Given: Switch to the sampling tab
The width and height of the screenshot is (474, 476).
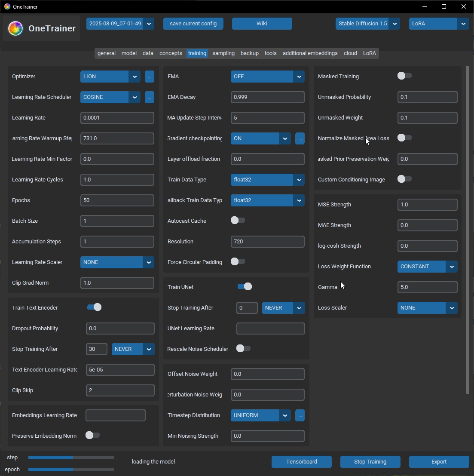Looking at the screenshot, I should [223, 53].
